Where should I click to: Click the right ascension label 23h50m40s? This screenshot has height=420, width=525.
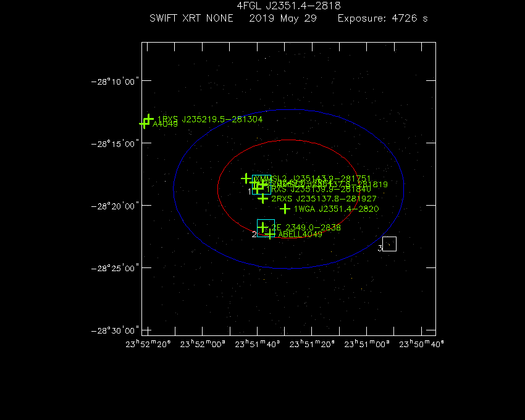[x=421, y=344]
